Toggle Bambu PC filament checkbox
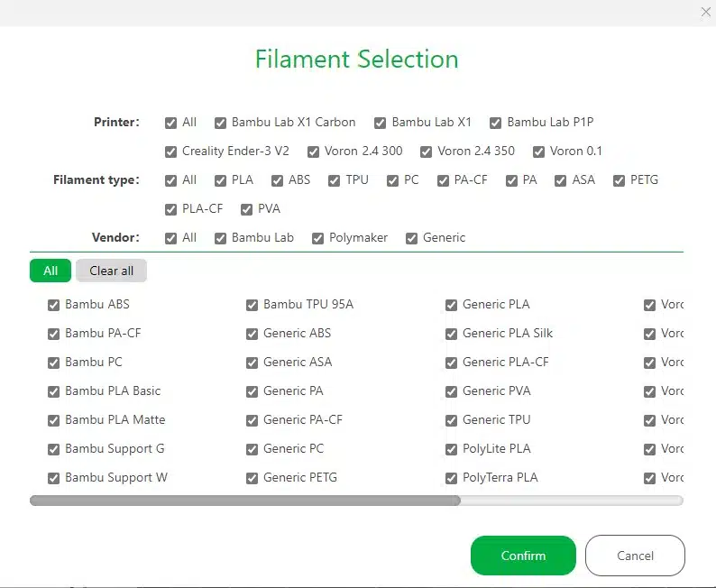716x588 pixels. coord(53,363)
